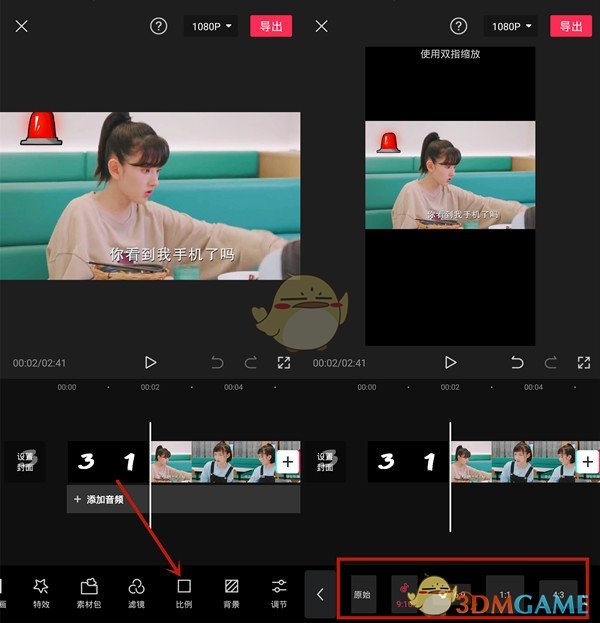Select 1:1 ratio option
This screenshot has width=600, height=623.
click(505, 595)
